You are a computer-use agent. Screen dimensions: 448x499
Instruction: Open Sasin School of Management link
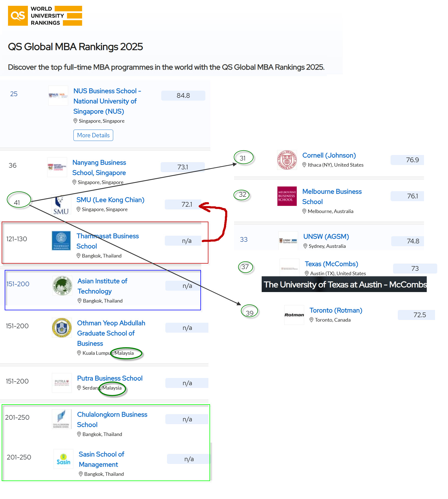[102, 459]
